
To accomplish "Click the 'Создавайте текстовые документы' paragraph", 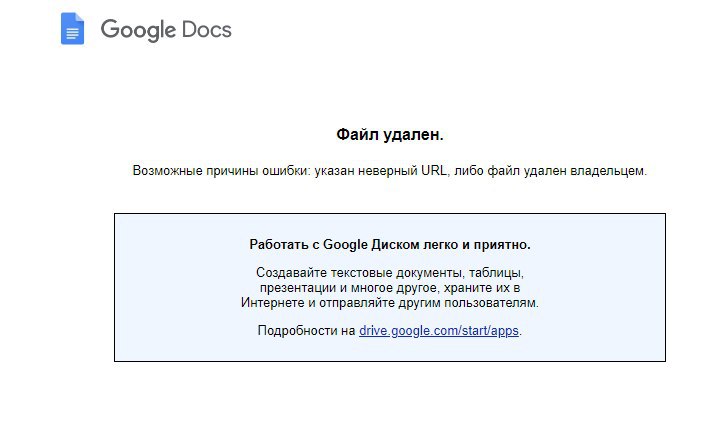I will pos(390,288).
